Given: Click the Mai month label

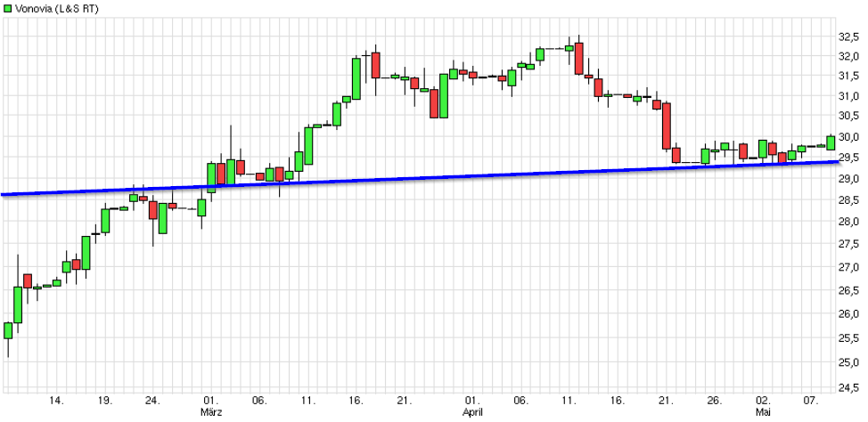Looking at the screenshot, I should (x=763, y=412).
